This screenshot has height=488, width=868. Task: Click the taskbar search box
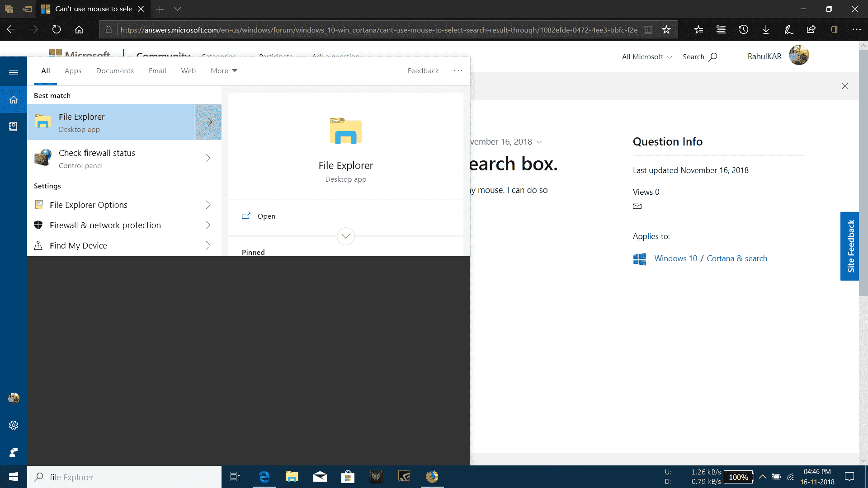coord(124,477)
